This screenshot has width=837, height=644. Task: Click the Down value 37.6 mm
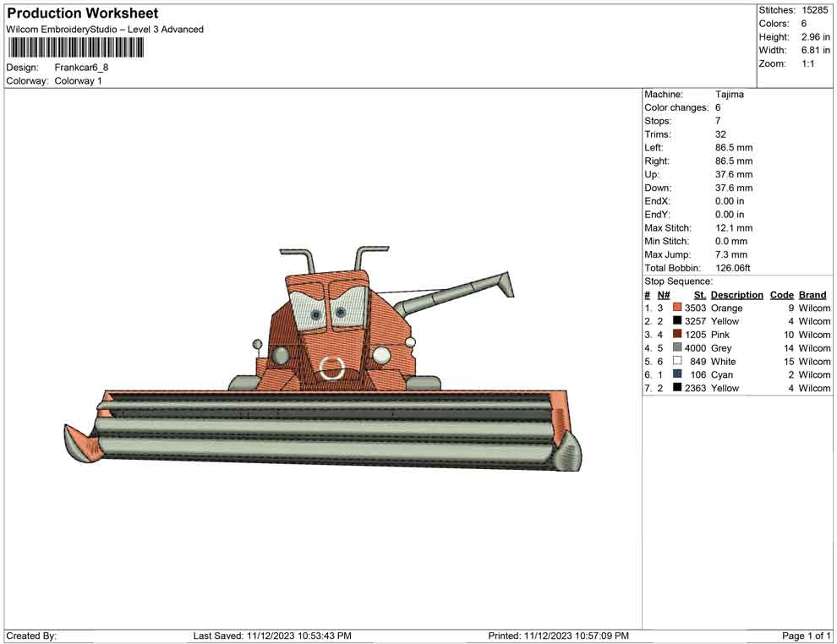(x=734, y=188)
